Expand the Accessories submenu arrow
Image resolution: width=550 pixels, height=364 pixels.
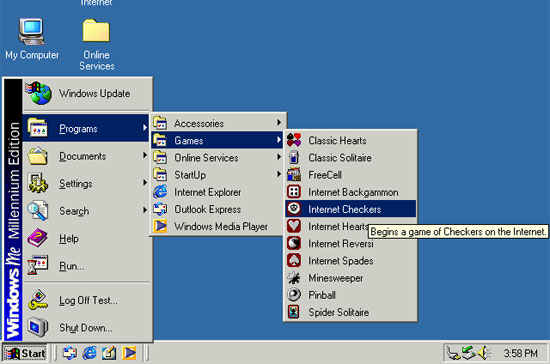click(279, 122)
